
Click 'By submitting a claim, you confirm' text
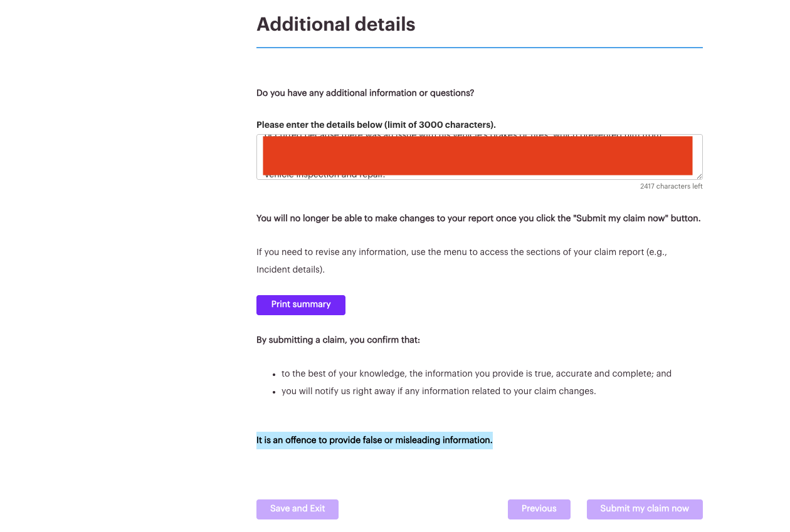pyautogui.click(x=338, y=340)
